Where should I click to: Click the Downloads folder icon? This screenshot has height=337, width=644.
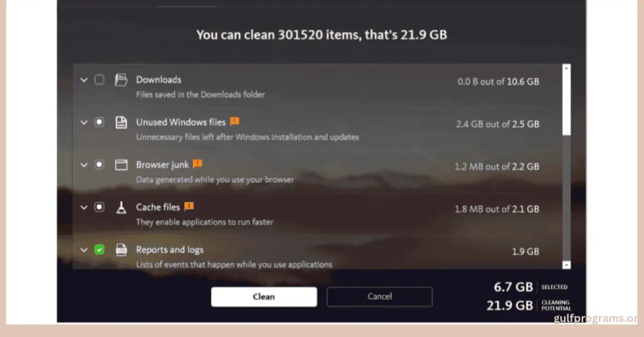click(121, 80)
